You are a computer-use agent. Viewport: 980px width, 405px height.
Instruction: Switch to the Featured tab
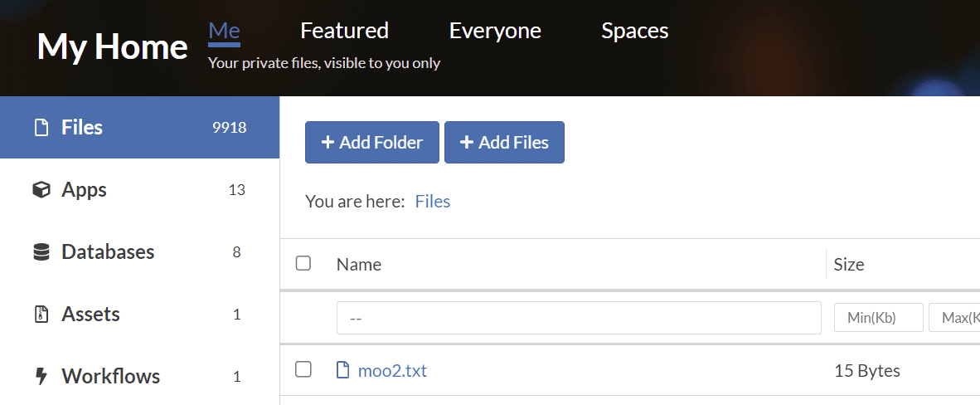(x=344, y=31)
